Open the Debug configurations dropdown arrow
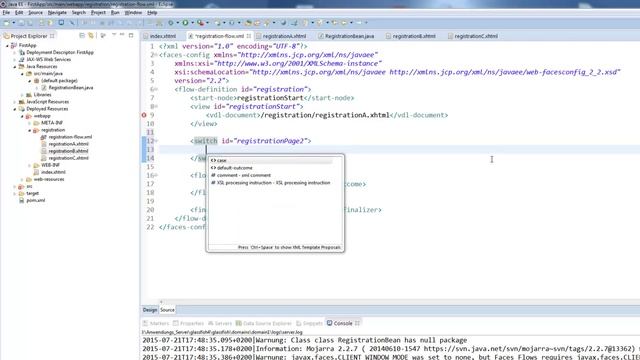This screenshot has width=640, height=360. [178, 23]
